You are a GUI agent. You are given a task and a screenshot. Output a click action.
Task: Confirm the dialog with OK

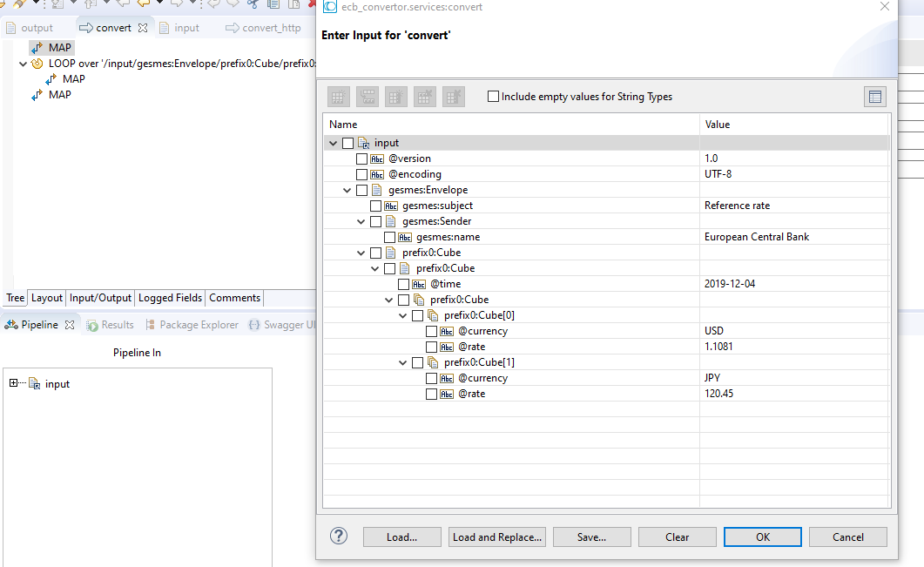pyautogui.click(x=763, y=537)
